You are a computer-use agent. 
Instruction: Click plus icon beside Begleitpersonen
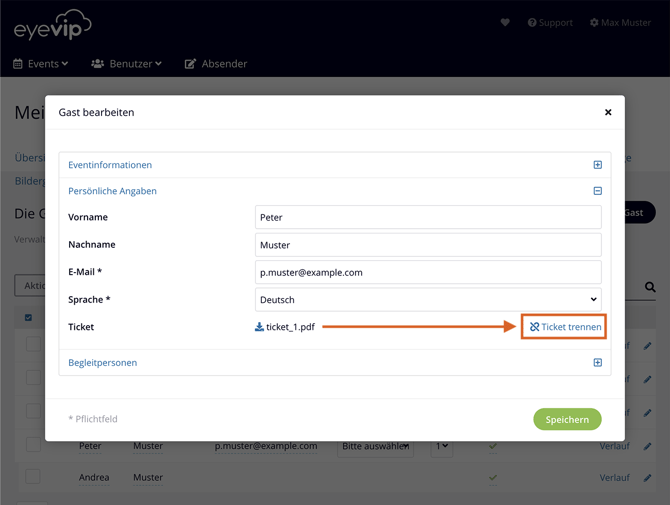598,363
